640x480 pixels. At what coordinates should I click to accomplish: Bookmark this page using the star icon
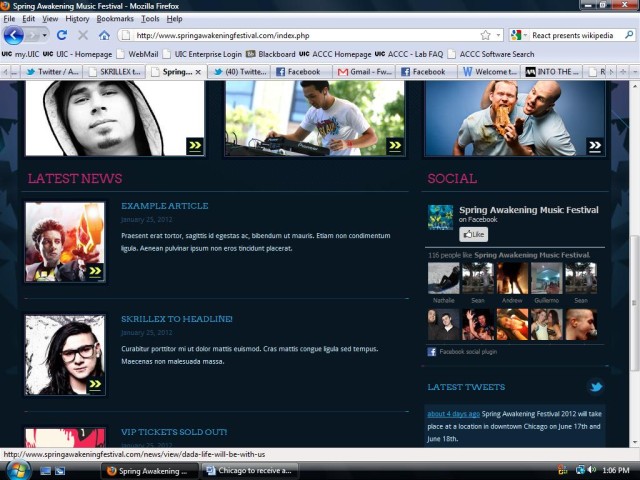point(485,35)
